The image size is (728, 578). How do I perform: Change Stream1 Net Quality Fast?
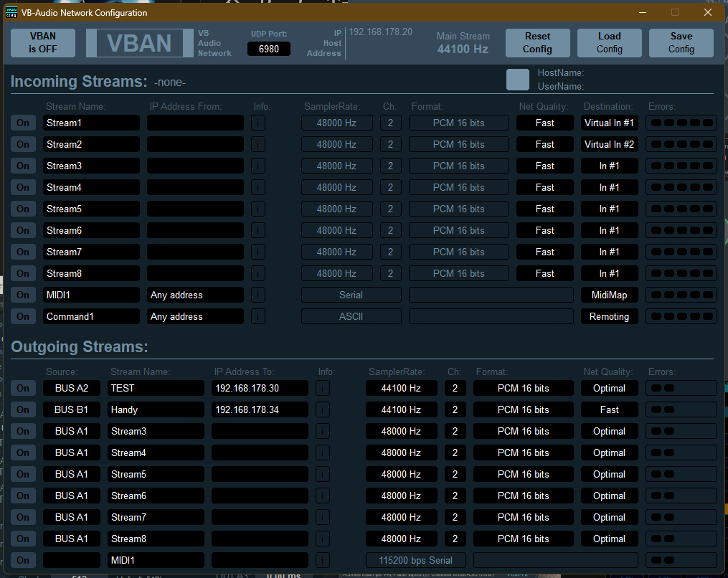coord(544,123)
